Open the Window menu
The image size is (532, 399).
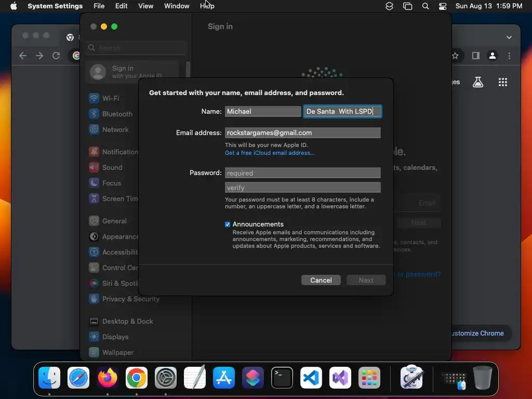tap(177, 6)
